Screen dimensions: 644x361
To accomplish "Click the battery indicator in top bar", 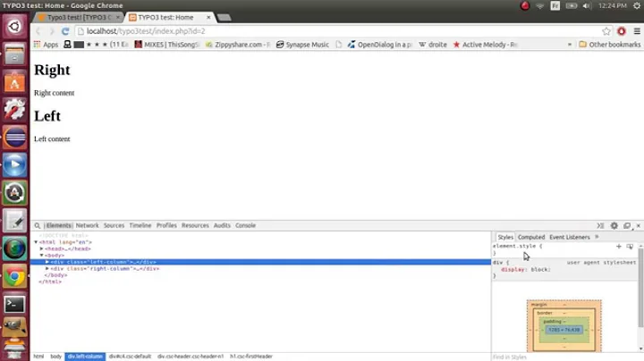I will click(572, 5).
